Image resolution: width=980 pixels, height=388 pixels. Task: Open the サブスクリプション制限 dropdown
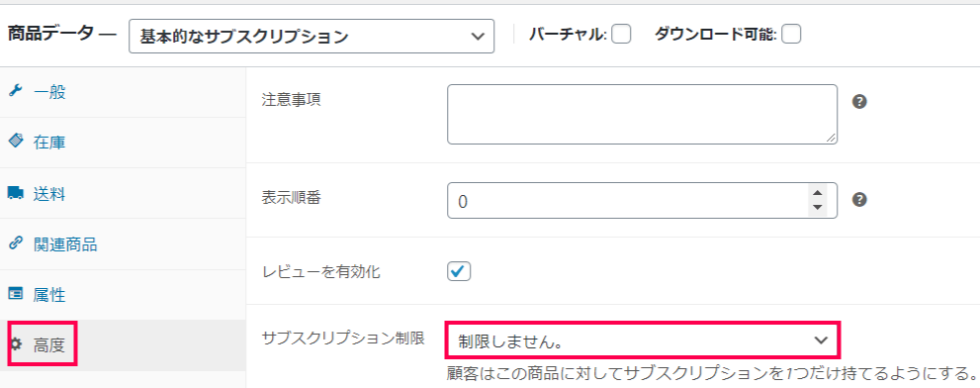coord(643,339)
